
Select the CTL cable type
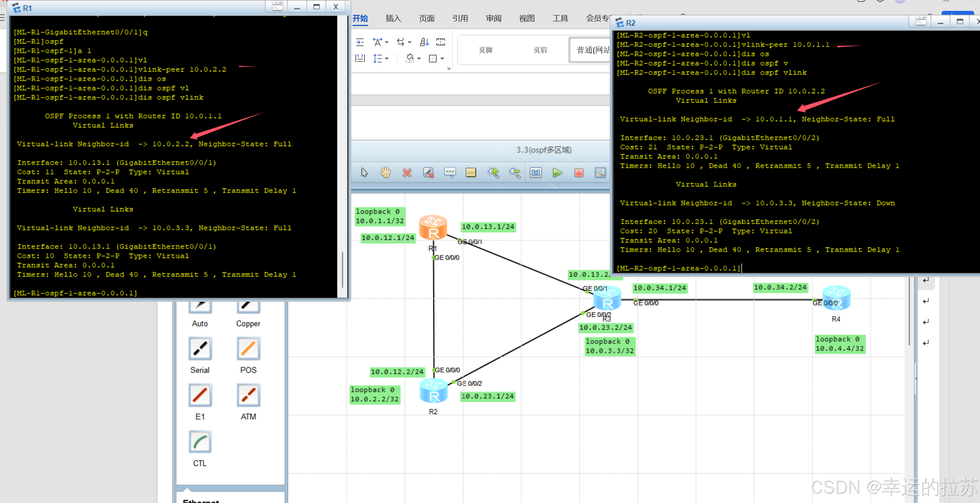tap(200, 442)
